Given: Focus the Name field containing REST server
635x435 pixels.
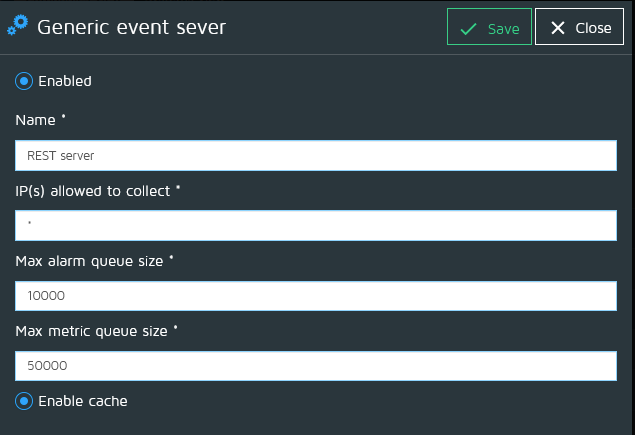Looking at the screenshot, I should (316, 156).
